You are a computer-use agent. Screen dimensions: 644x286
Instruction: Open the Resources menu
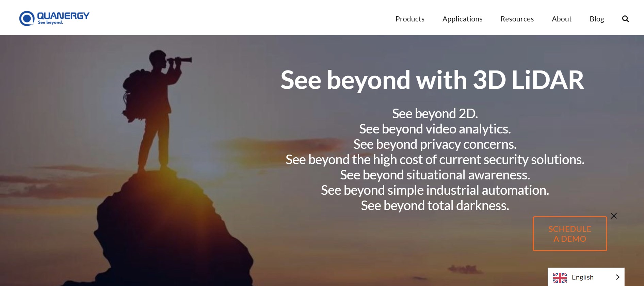pyautogui.click(x=517, y=19)
